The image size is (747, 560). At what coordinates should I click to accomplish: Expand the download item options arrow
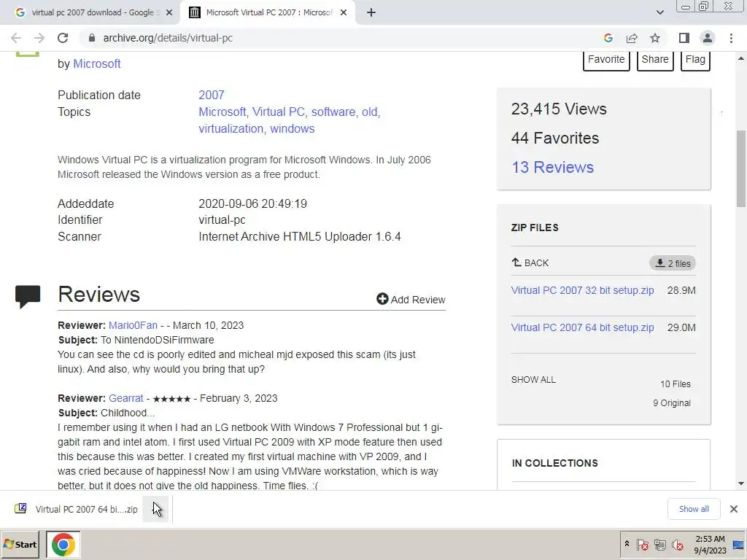pyautogui.click(x=156, y=509)
